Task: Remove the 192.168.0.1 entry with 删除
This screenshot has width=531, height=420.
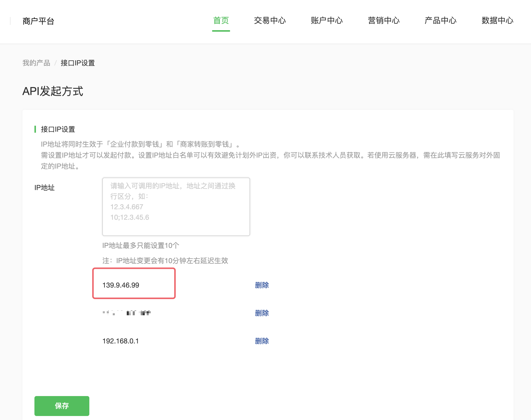Action: click(x=262, y=341)
